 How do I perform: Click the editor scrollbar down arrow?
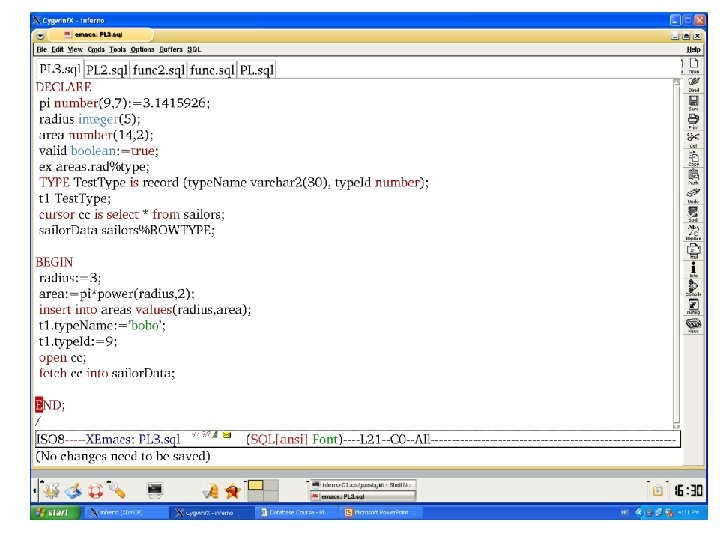[x=676, y=426]
